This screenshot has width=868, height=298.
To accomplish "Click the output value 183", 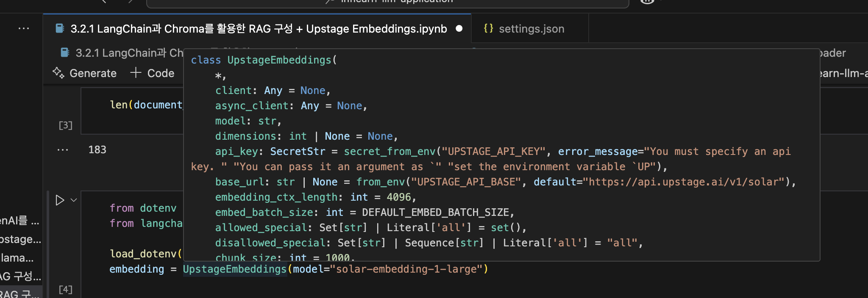I will (97, 150).
